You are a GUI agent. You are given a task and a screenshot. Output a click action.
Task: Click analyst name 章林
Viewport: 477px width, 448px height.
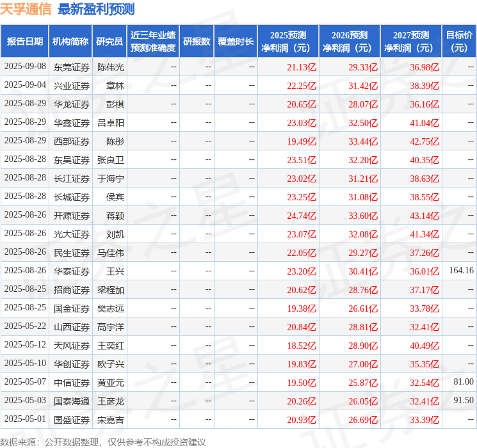[115, 86]
